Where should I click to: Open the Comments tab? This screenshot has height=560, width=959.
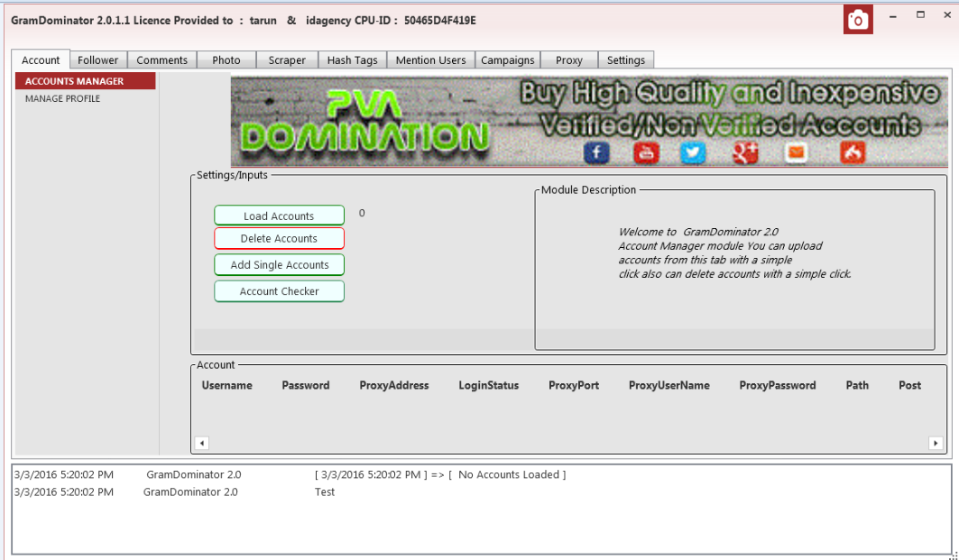pos(162,60)
